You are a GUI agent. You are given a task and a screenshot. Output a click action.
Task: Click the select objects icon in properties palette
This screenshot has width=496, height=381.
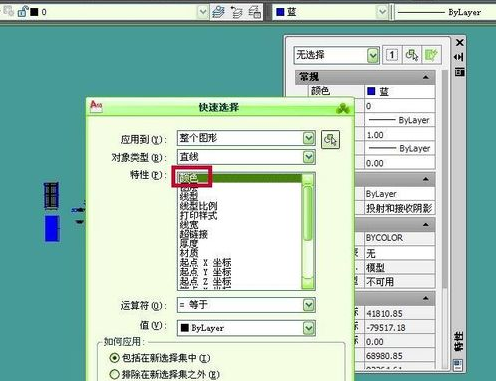pos(412,55)
